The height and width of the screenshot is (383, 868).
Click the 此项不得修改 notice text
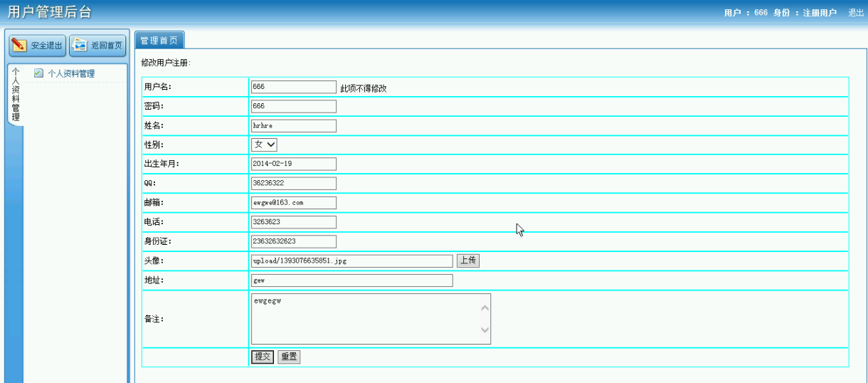click(364, 88)
